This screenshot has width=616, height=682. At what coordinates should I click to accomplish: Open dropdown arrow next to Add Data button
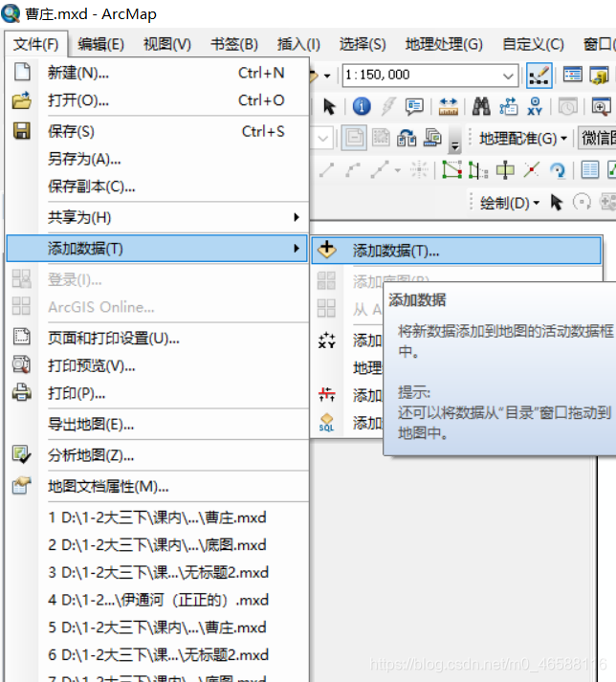click(x=327, y=76)
